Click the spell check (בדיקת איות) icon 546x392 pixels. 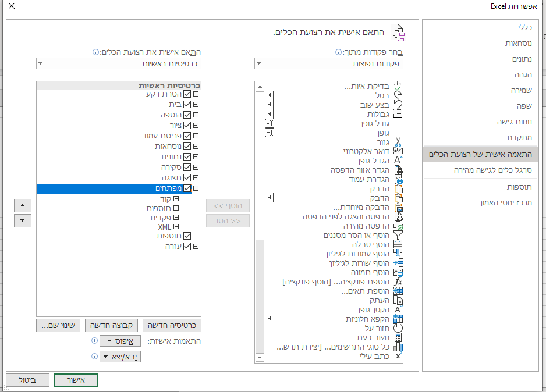(398, 86)
